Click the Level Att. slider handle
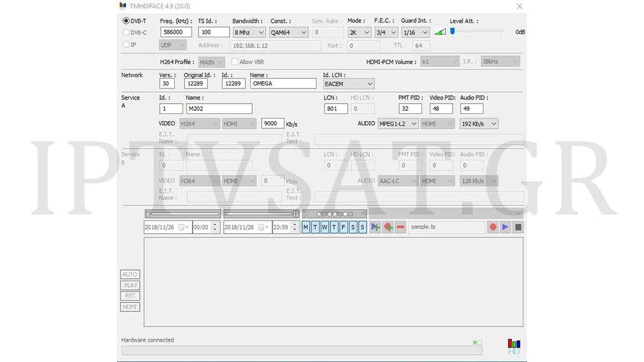 pyautogui.click(x=452, y=31)
